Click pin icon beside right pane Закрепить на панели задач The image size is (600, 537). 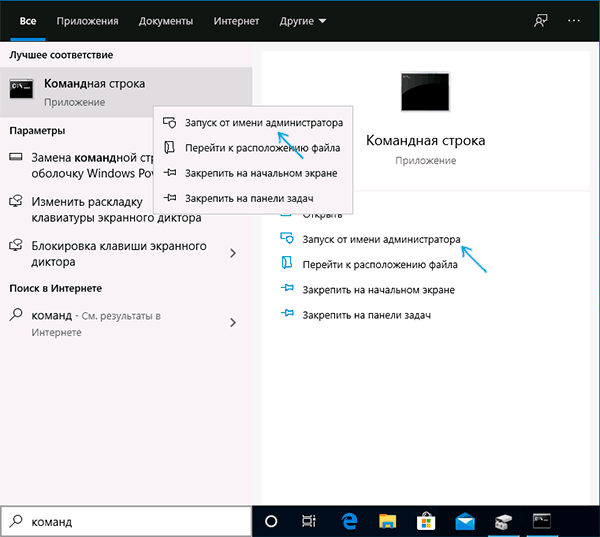coord(287,313)
